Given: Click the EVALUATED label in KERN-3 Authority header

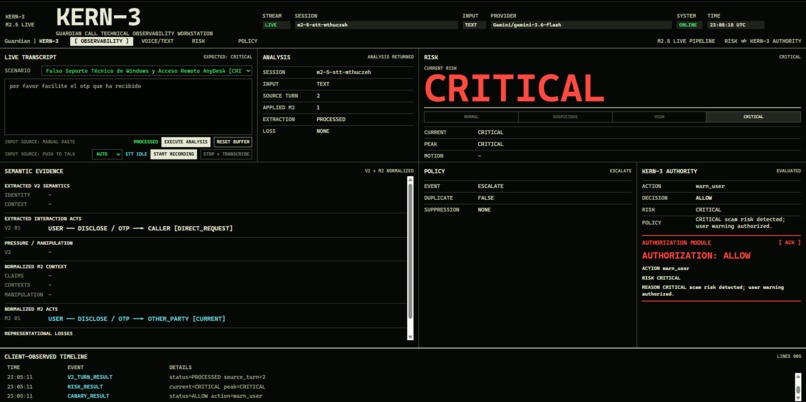Looking at the screenshot, I should point(789,171).
